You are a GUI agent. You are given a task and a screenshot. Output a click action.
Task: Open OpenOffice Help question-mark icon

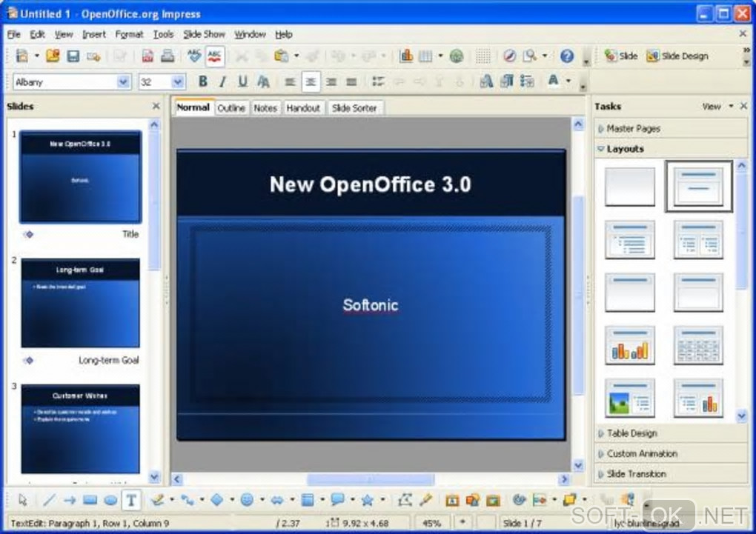[x=567, y=56]
